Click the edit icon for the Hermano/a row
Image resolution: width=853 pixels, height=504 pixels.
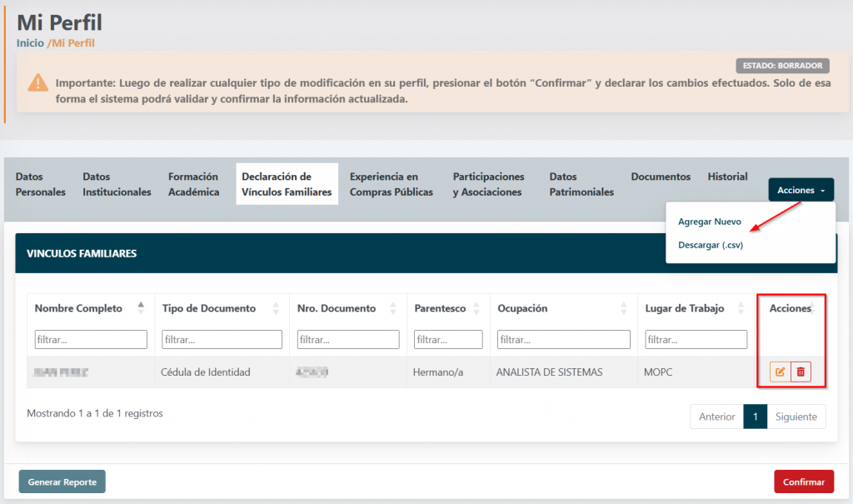pyautogui.click(x=780, y=372)
